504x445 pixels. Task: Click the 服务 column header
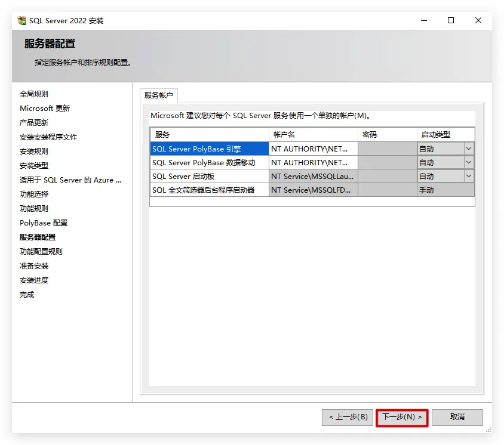pos(209,135)
